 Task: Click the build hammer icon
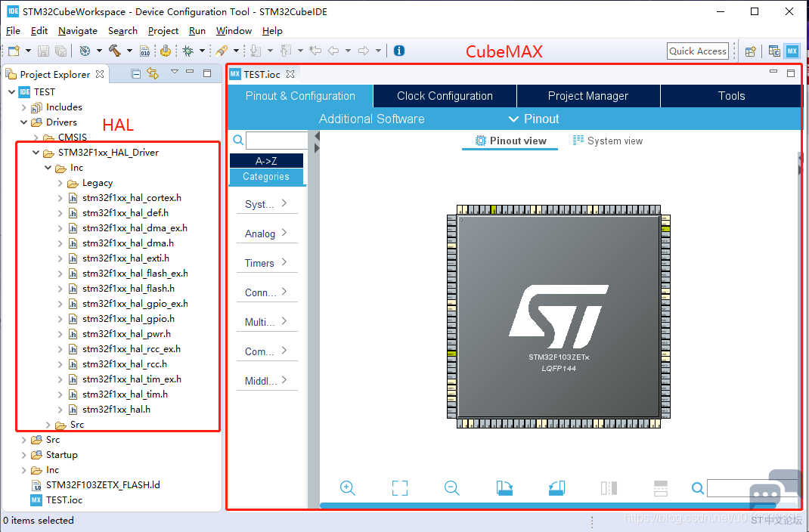(x=114, y=51)
